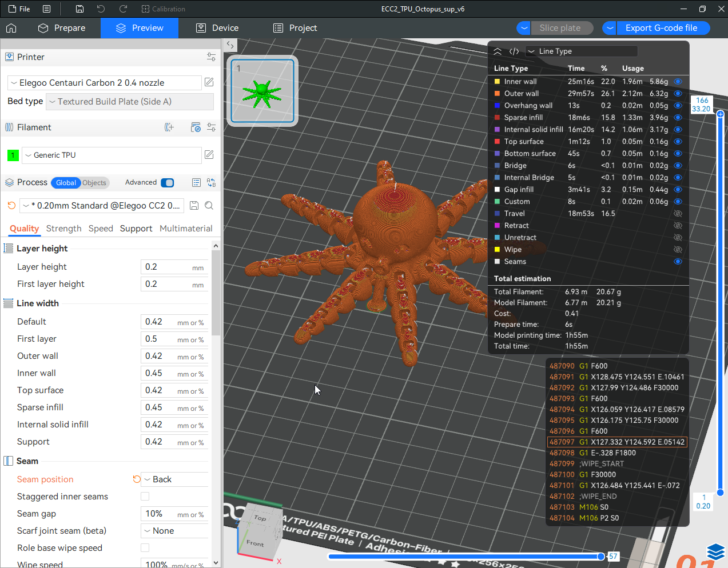This screenshot has height=568, width=728.
Task: Show Travel moves using its eye icon
Action: 678,214
